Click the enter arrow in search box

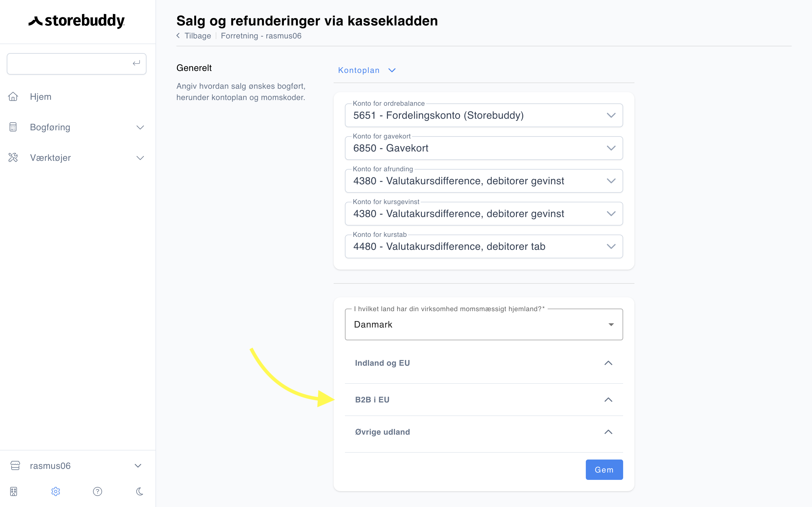(x=136, y=63)
